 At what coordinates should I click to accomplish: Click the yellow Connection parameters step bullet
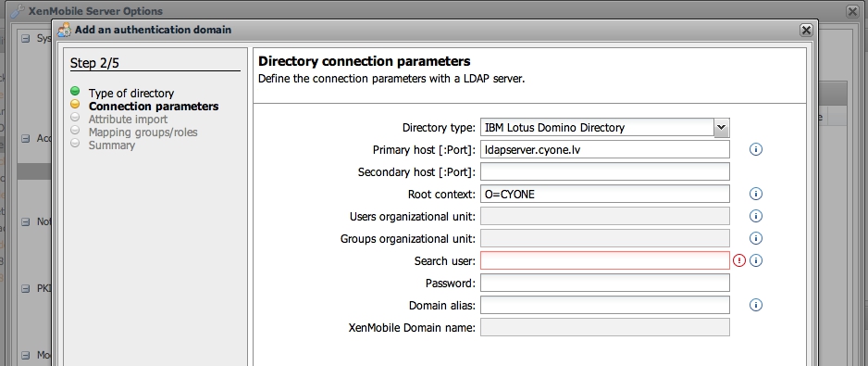click(75, 105)
